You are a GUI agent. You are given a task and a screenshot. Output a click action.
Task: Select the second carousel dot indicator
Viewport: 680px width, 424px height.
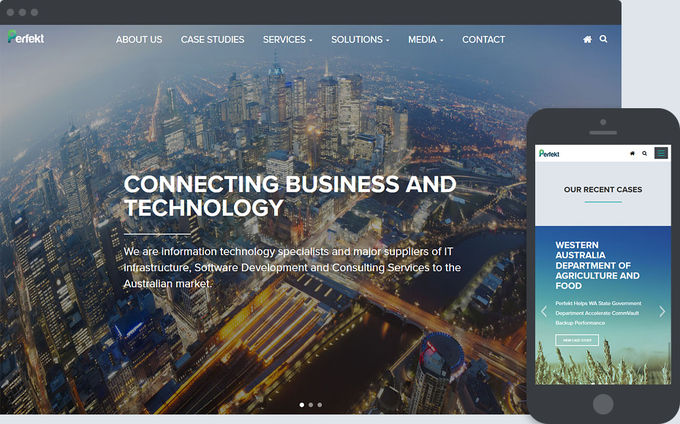point(311,404)
